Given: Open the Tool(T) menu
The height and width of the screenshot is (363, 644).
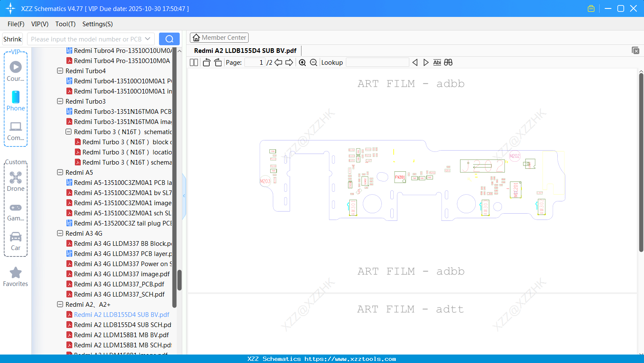Looking at the screenshot, I should (x=66, y=24).
